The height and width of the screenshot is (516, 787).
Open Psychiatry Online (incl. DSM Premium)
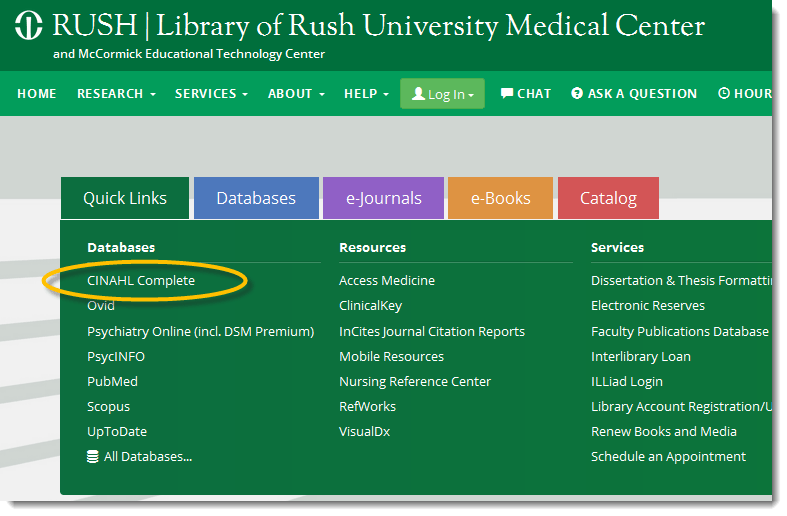pos(201,332)
